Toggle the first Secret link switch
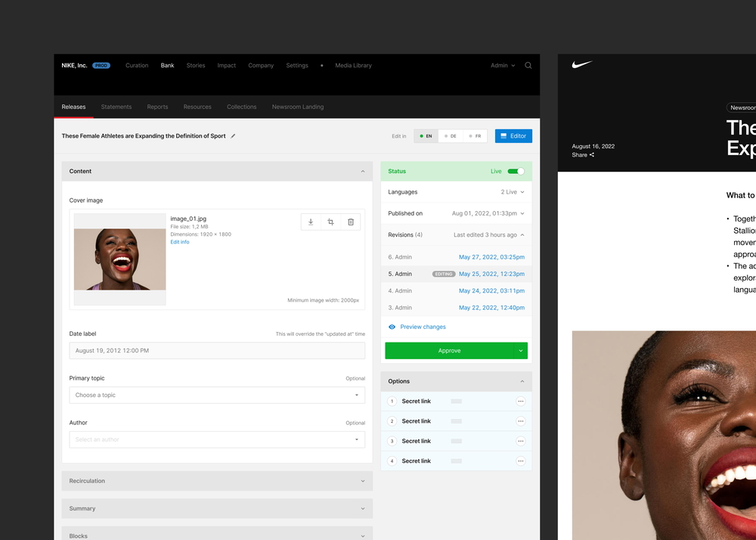 (456, 402)
